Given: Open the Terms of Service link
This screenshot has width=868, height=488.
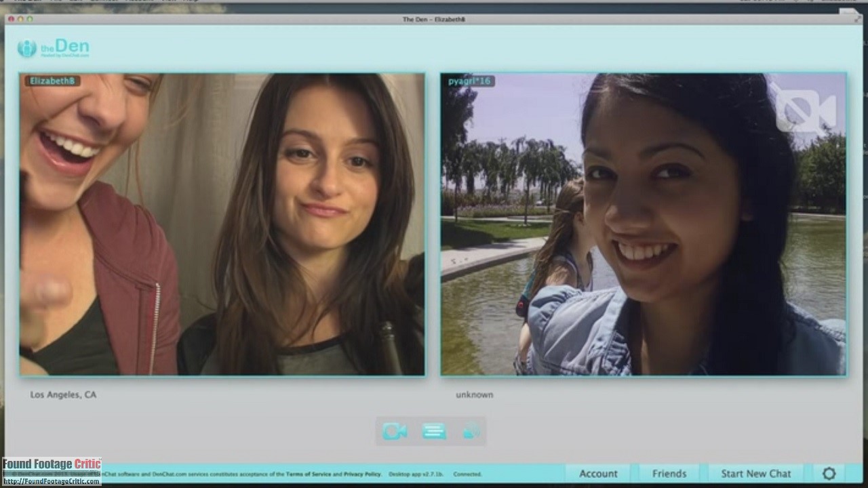Looking at the screenshot, I should 308,474.
